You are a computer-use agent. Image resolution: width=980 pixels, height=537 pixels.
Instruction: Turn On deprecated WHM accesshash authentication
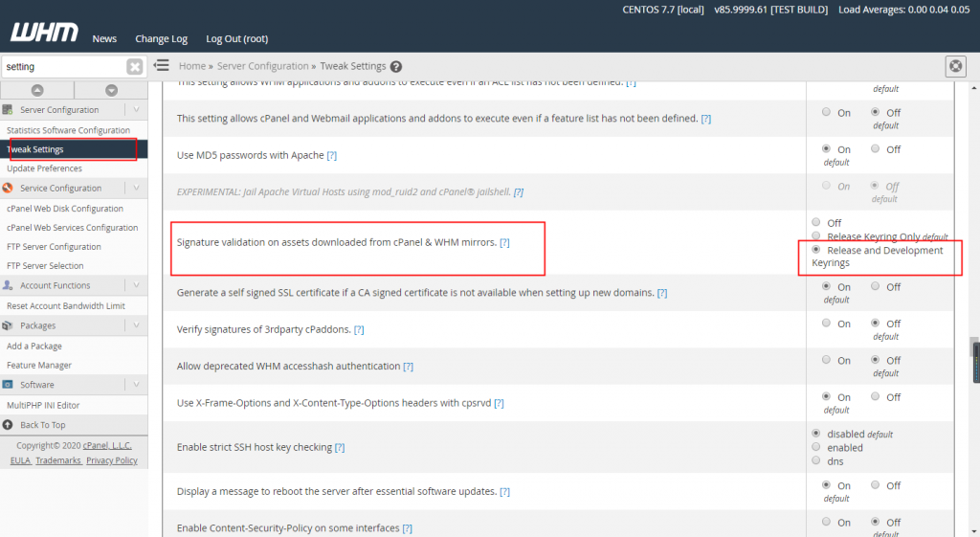click(826, 360)
